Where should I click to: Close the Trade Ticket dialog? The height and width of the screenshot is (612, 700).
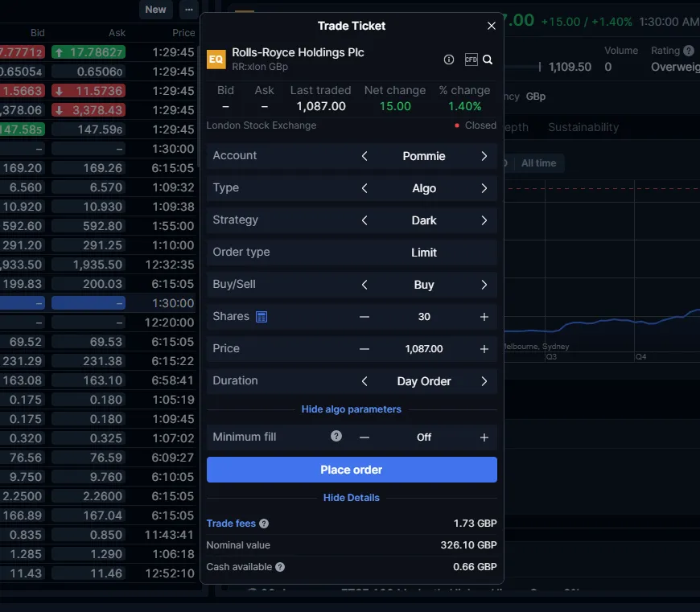click(x=492, y=26)
